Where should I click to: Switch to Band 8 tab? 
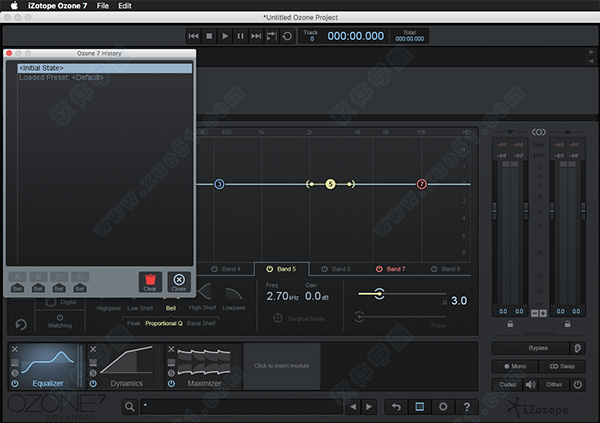tap(446, 269)
